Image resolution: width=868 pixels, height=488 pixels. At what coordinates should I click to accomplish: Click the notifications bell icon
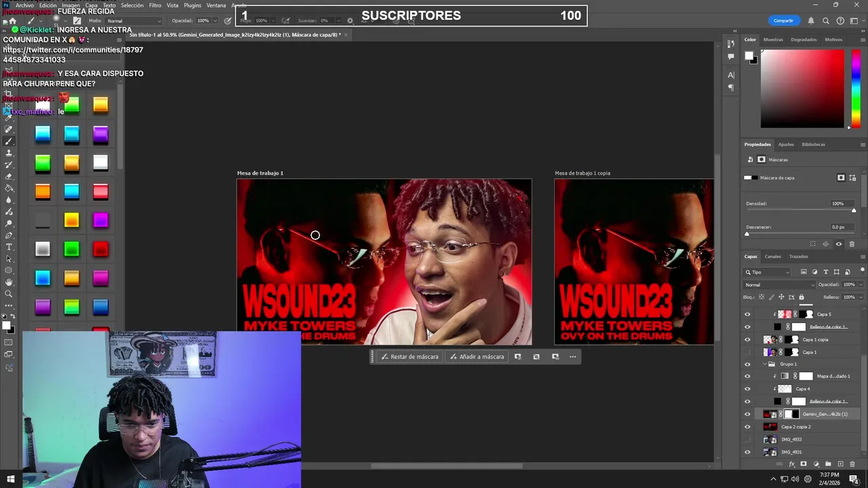click(x=810, y=20)
